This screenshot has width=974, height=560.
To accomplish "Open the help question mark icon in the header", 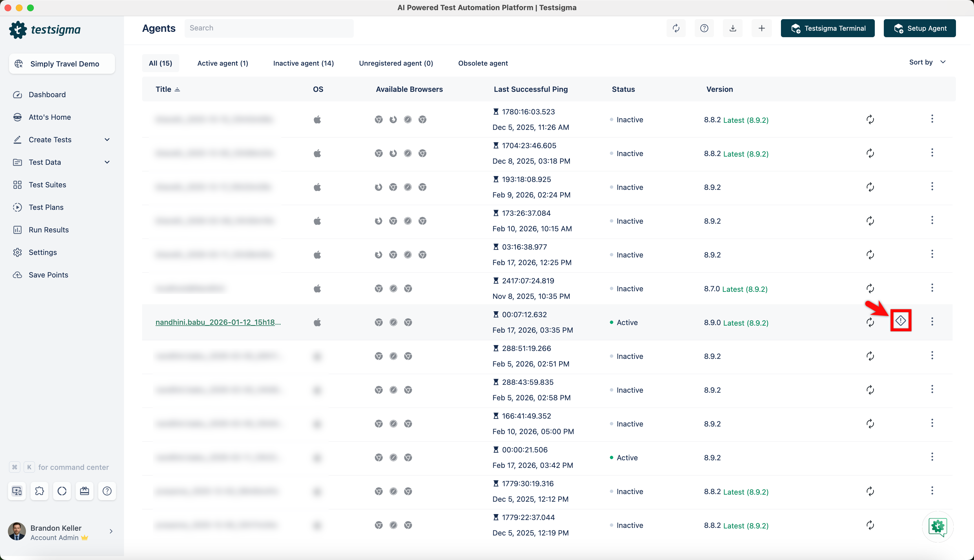I will tap(704, 28).
